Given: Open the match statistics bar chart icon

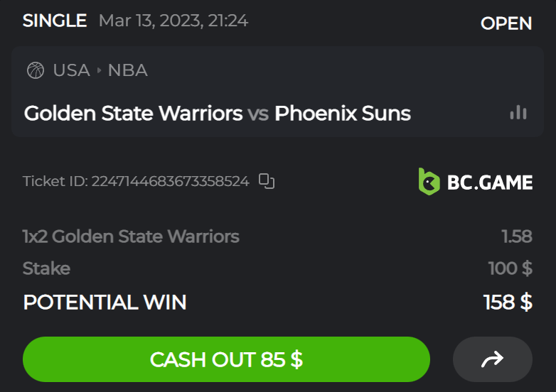Looking at the screenshot, I should (518, 112).
